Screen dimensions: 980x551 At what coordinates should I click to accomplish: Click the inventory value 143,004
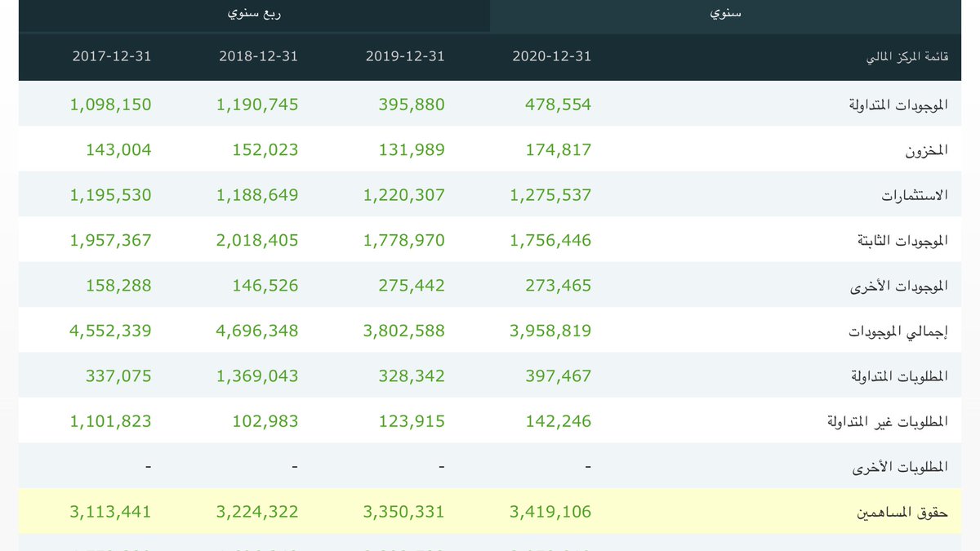tap(118, 150)
